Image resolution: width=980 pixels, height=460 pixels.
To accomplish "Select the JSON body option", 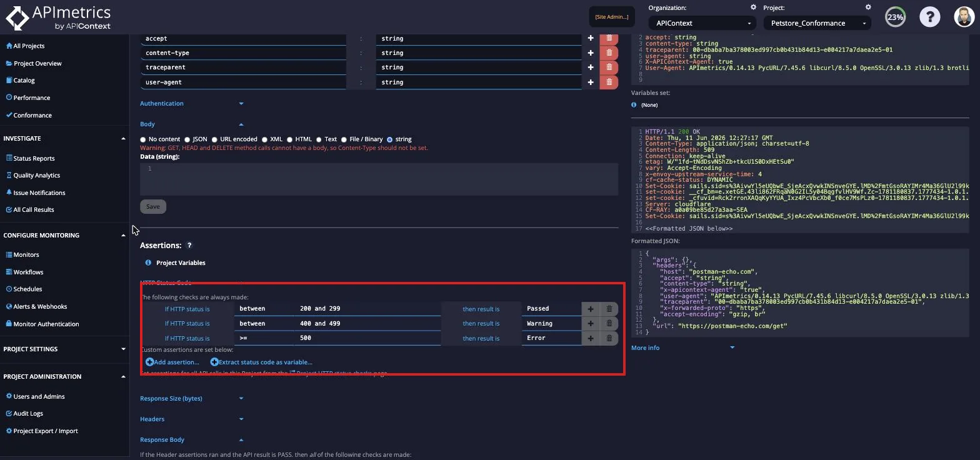I will (187, 139).
